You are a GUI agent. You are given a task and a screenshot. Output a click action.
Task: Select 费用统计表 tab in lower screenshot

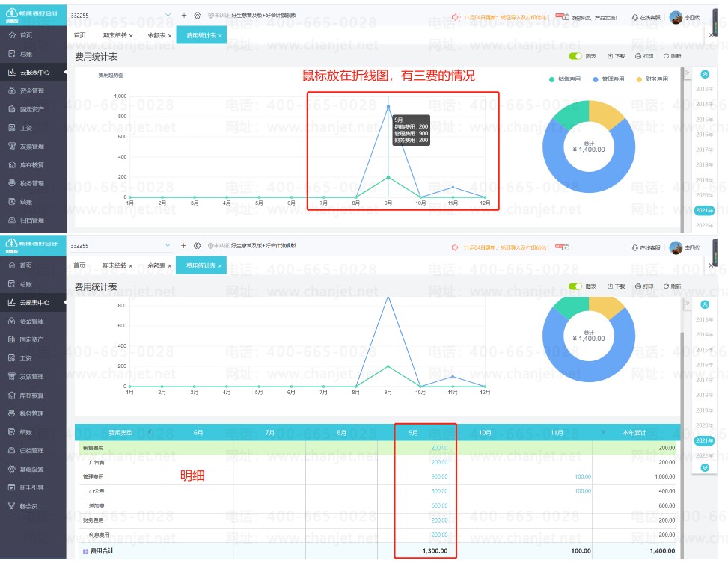[201, 265]
